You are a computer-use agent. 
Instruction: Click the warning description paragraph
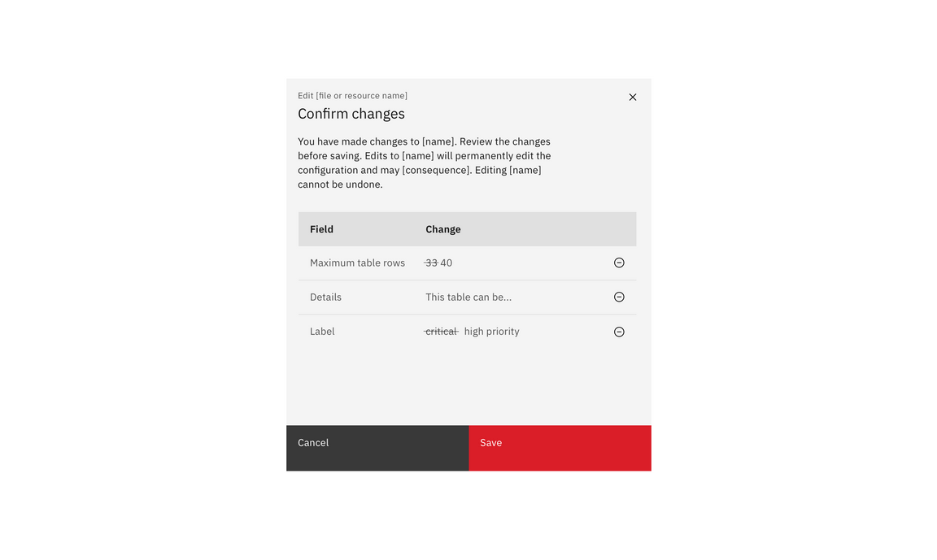424,162
